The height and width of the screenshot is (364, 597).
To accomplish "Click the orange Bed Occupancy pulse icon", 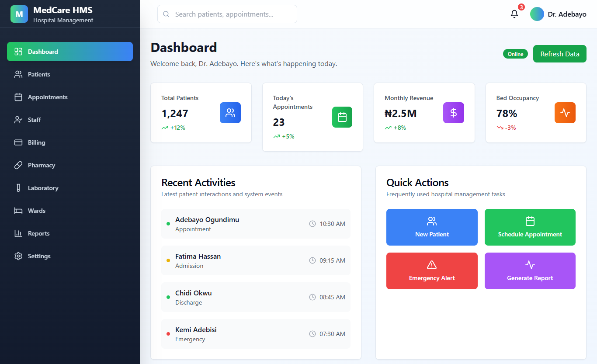I will pyautogui.click(x=565, y=113).
